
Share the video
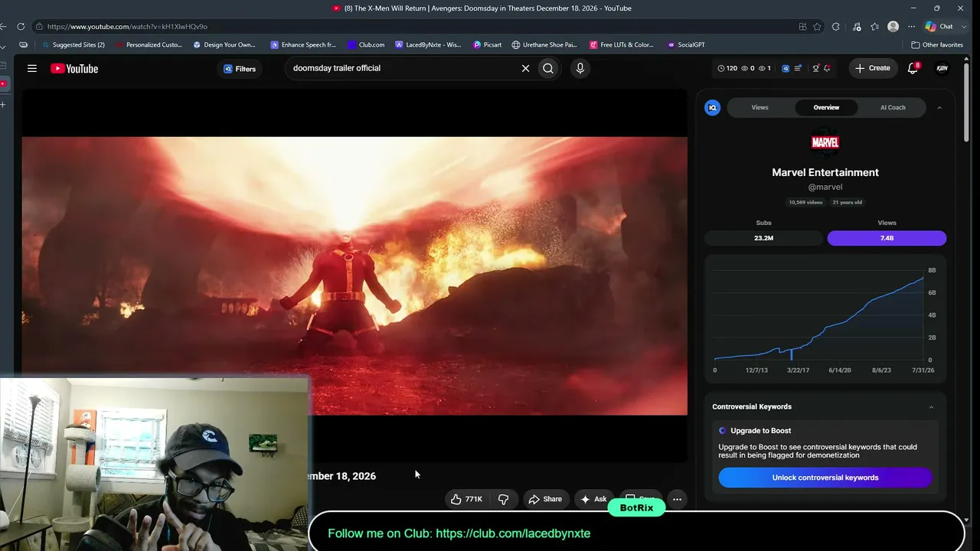click(545, 499)
